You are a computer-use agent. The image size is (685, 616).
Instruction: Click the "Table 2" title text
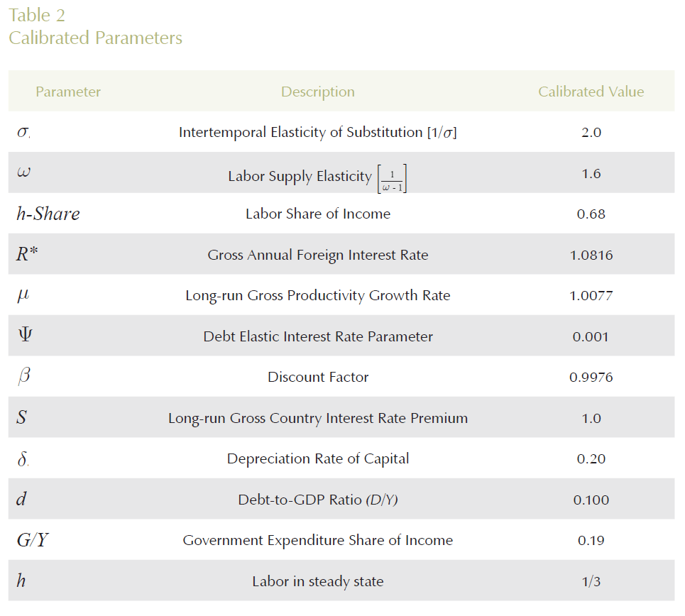click(x=36, y=15)
